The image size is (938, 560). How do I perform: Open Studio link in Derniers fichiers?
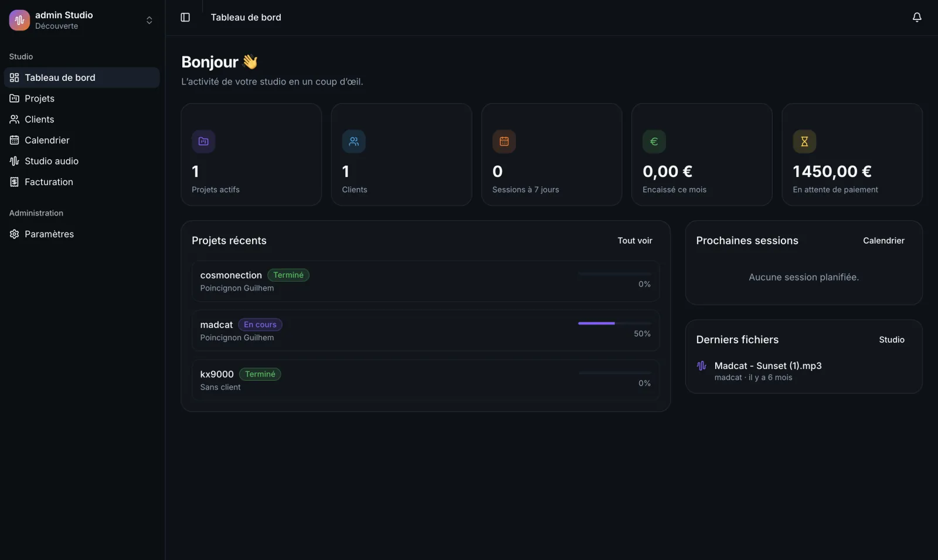(x=892, y=340)
